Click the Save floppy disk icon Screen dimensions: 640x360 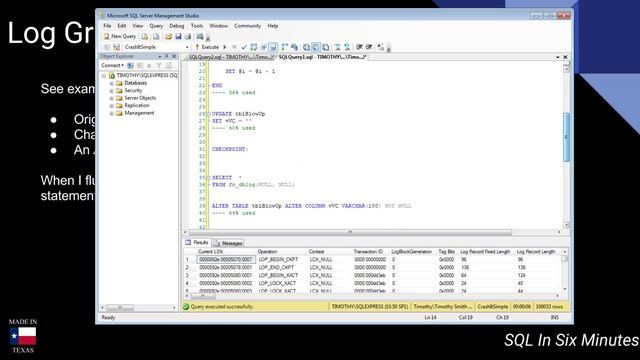[x=178, y=36]
